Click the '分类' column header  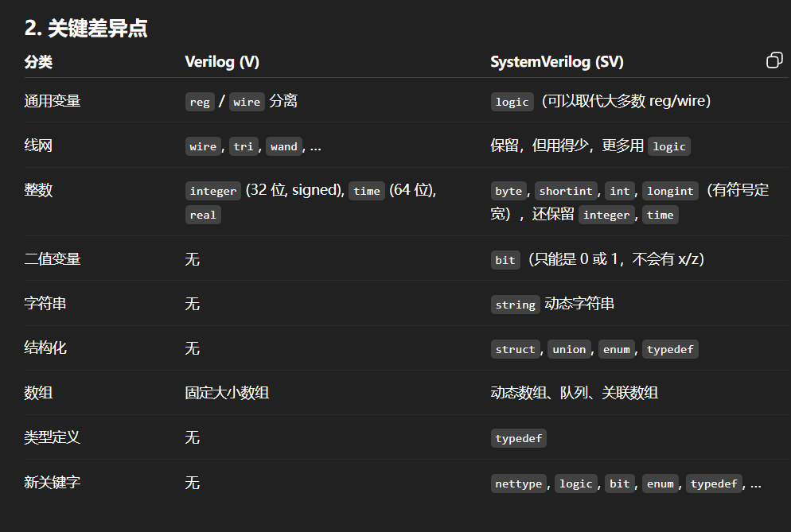point(38,62)
